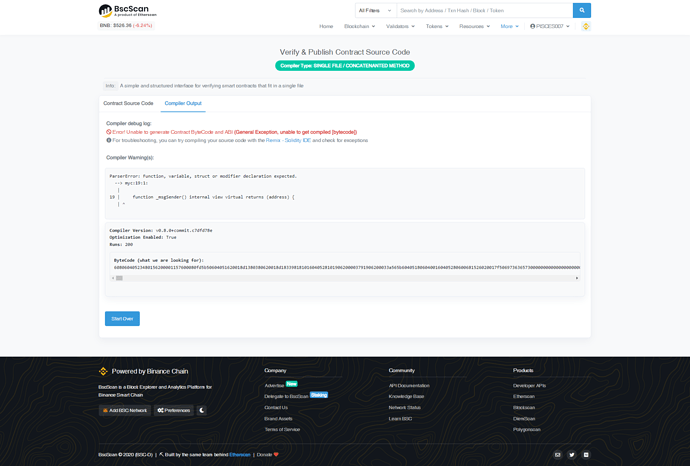Click bytecode scrollbar left arrow
The image size is (690, 466).
point(113,278)
